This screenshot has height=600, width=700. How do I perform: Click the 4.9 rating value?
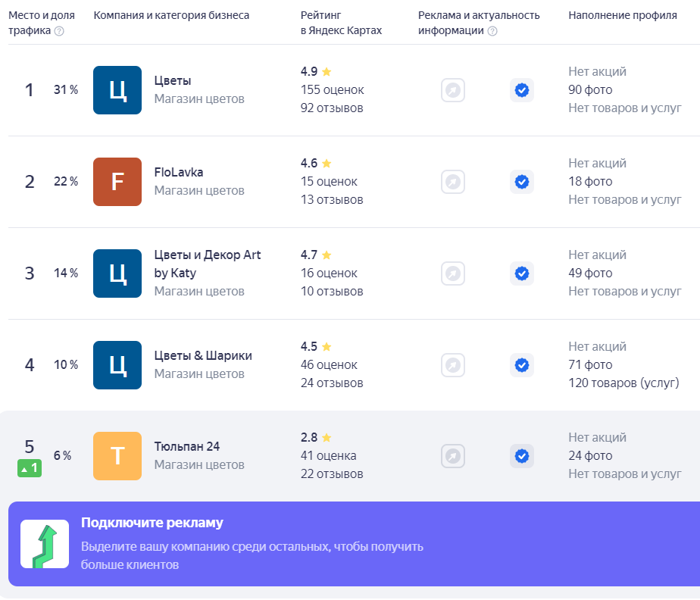pyautogui.click(x=309, y=71)
